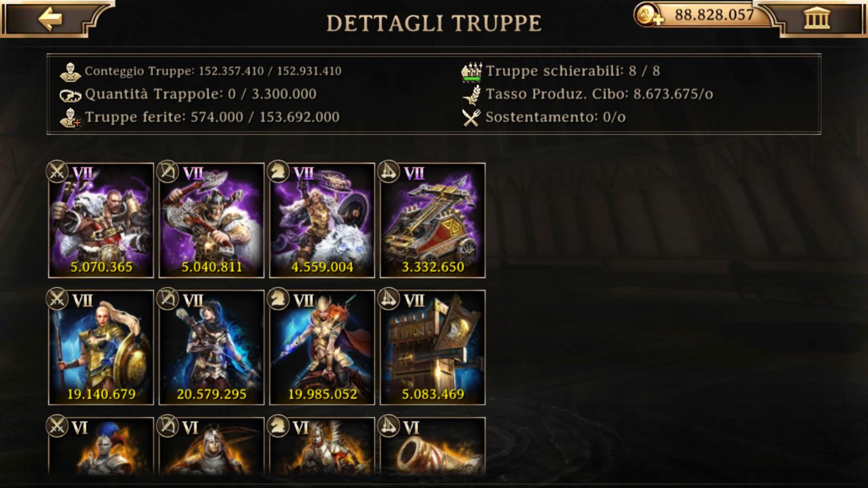Tap the Conteggio Truppe soldier icon
Image resolution: width=868 pixels, height=488 pixels.
point(70,71)
